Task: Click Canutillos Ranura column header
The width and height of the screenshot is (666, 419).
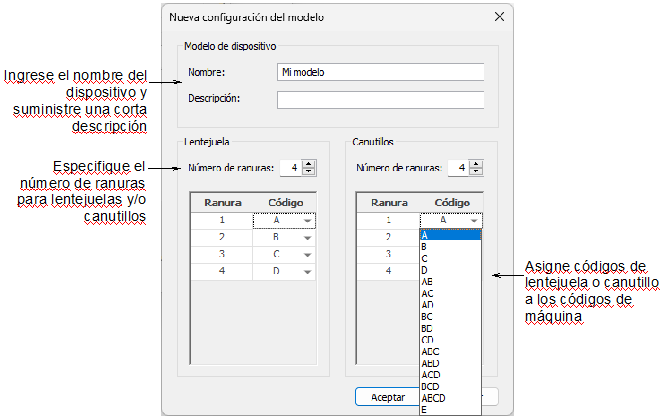Action: [x=389, y=203]
